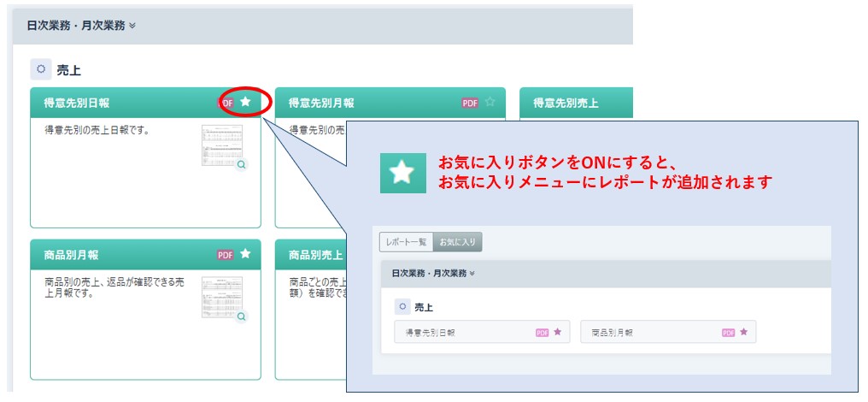Enable the favorite star on 得意先別月報 card
868x402 pixels.
tap(490, 102)
